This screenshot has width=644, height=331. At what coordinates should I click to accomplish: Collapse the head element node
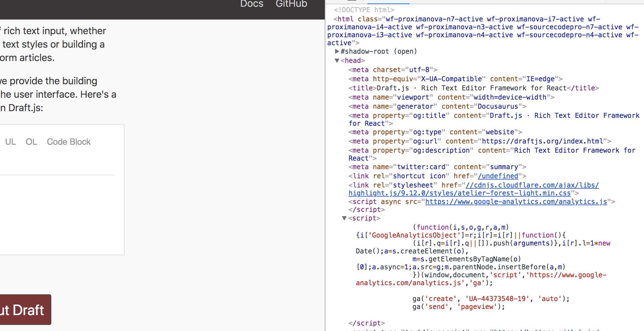coord(337,60)
